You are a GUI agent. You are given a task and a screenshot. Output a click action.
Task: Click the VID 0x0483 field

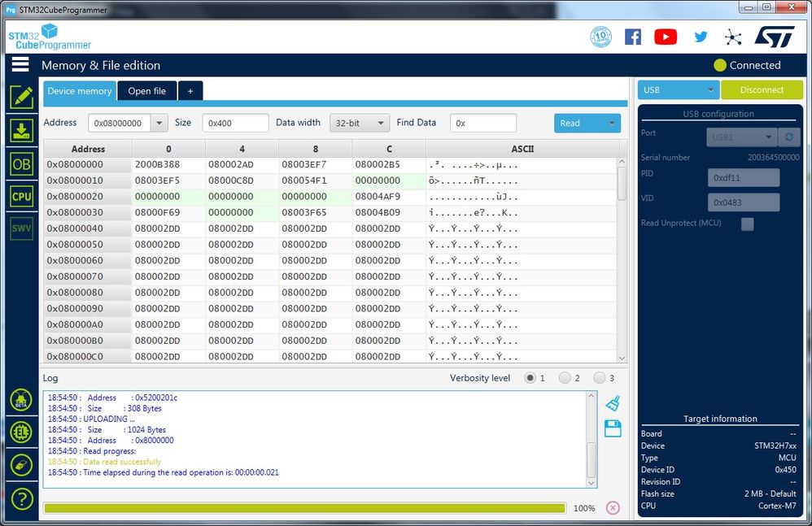pos(744,202)
